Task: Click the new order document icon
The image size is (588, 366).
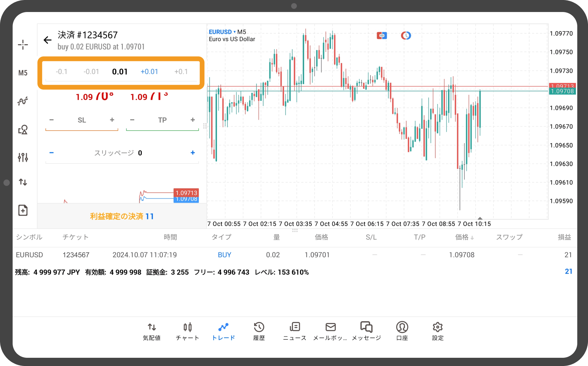Action: coord(23,210)
